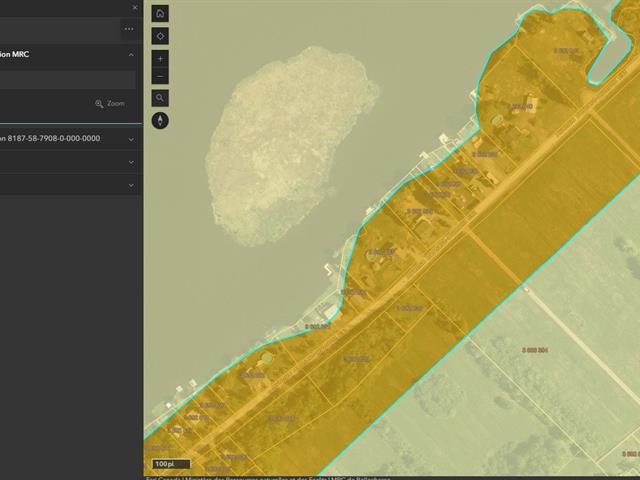The image size is (640, 480).
Task: Click the locate my position button
Action: 161,36
